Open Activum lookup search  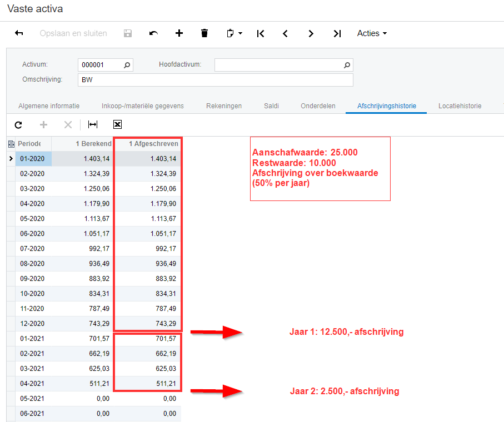[x=127, y=65]
